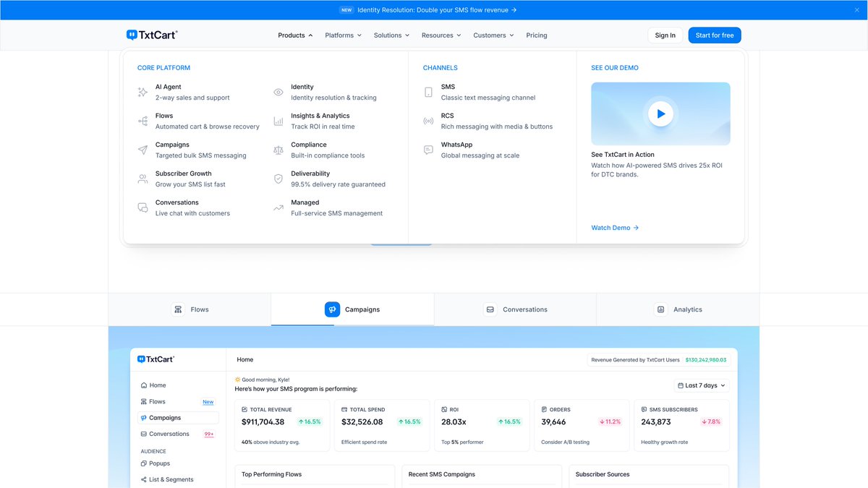Click the Subscriber Growth people icon
Image resolution: width=868 pixels, height=488 pixels.
142,179
